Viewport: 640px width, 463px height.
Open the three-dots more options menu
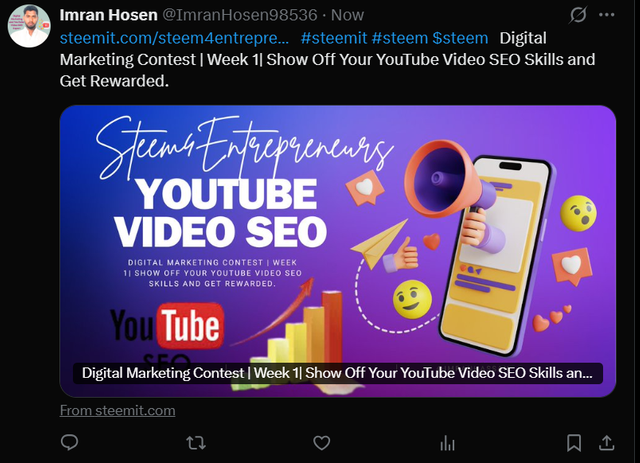tap(607, 15)
